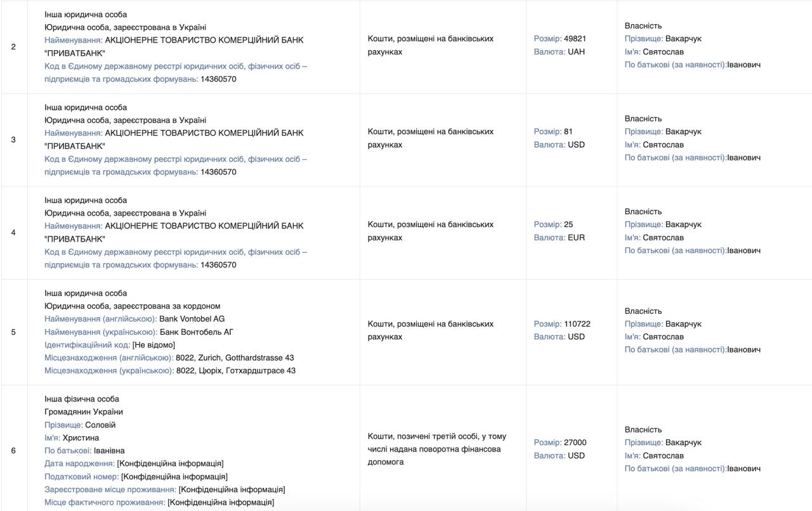Click the patronymic 'Іванівна'
Viewport: 812px width, 511px height.
point(109,451)
